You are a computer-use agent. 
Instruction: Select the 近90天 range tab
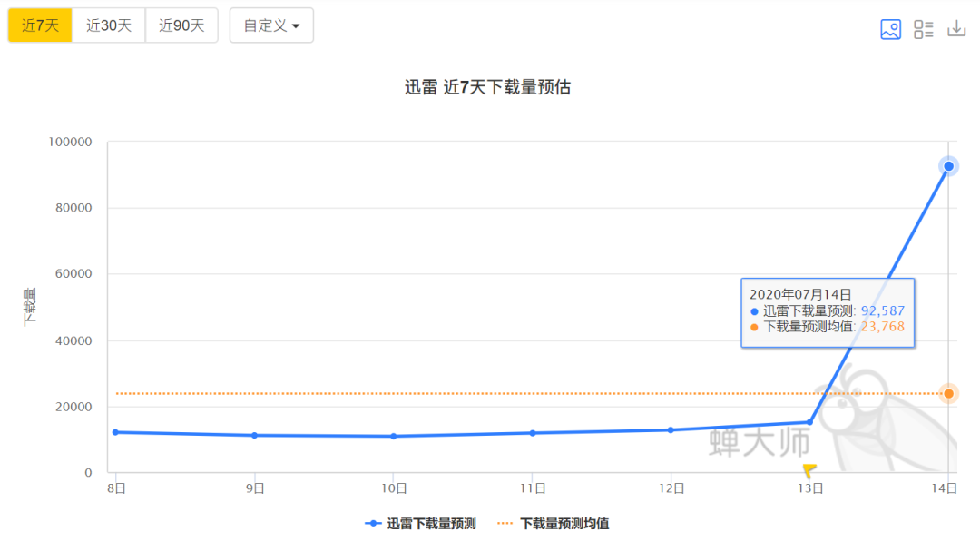tap(181, 25)
